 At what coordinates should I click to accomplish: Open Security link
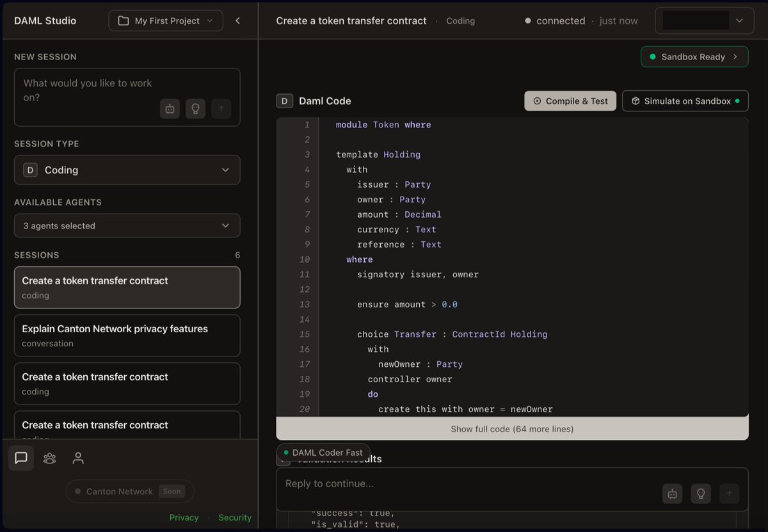tap(235, 517)
